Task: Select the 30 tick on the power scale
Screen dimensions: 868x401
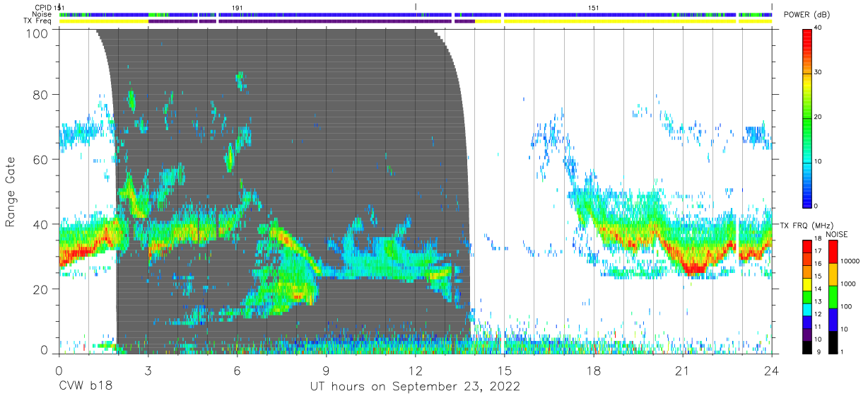Action: pos(819,73)
